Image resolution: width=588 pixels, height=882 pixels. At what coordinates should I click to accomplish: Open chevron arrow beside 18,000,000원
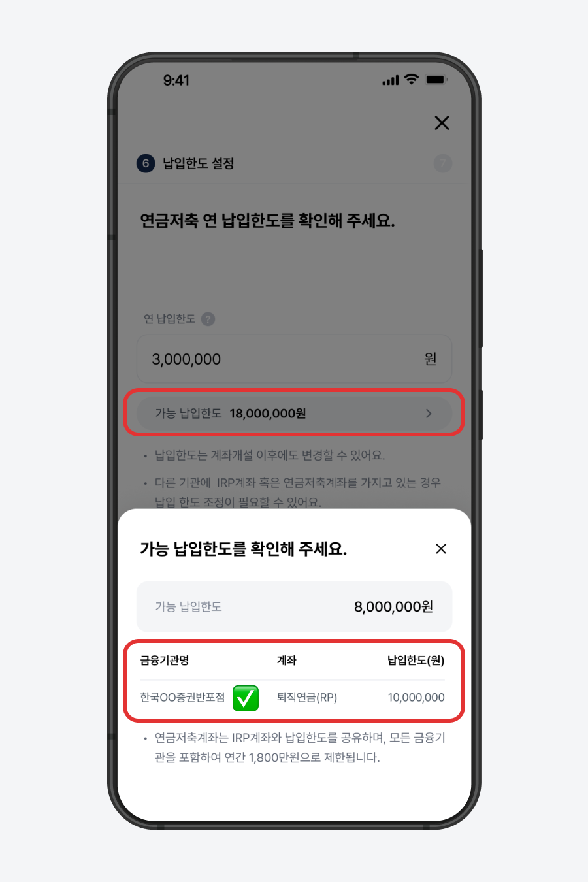[x=429, y=413]
